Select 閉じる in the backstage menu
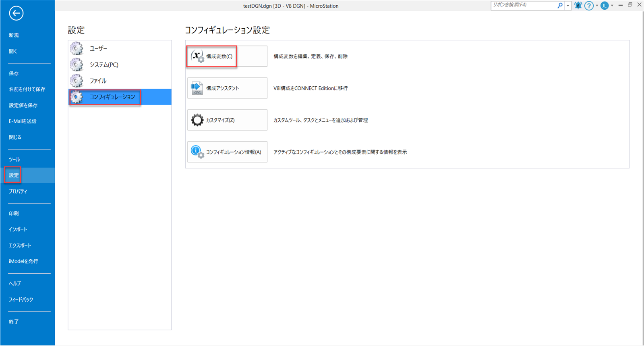This screenshot has height=346, width=644. [28, 137]
